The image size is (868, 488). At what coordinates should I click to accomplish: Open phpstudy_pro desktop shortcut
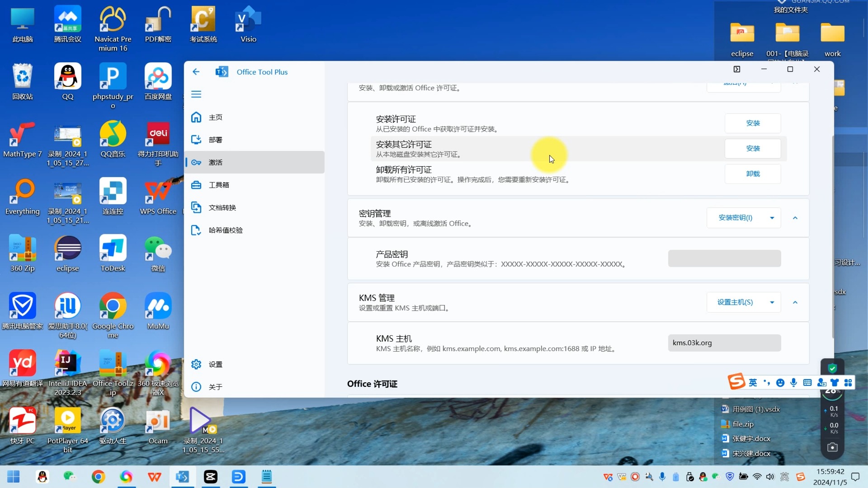pos(113,87)
